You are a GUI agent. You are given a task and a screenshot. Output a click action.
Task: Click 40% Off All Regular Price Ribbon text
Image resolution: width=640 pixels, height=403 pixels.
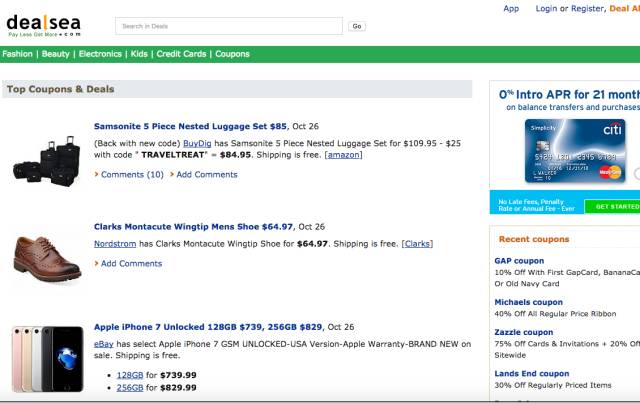pos(555,314)
